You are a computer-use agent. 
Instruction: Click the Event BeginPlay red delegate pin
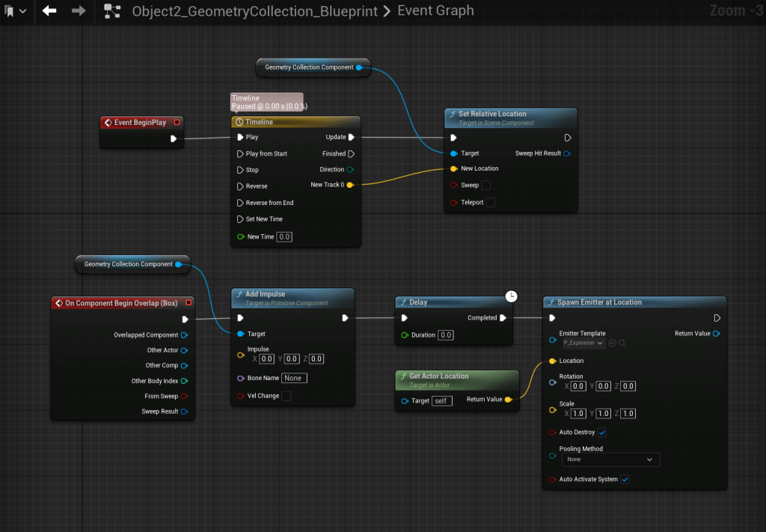coord(177,122)
